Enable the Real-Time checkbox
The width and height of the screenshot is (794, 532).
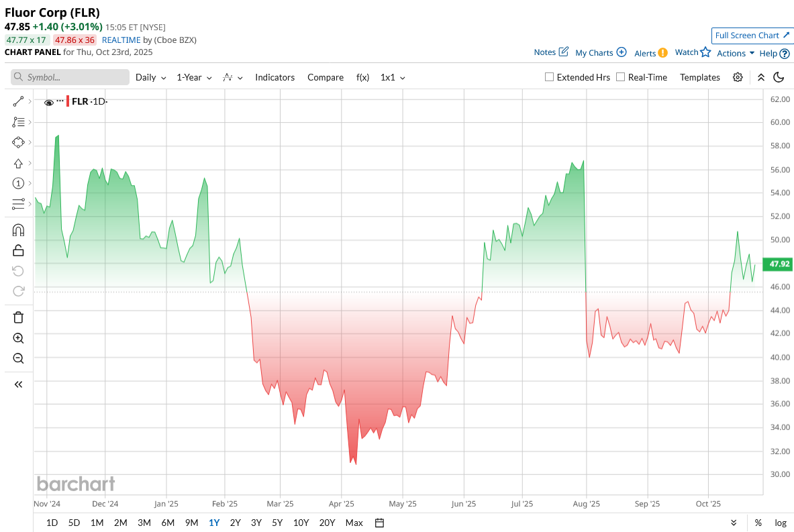coord(620,77)
